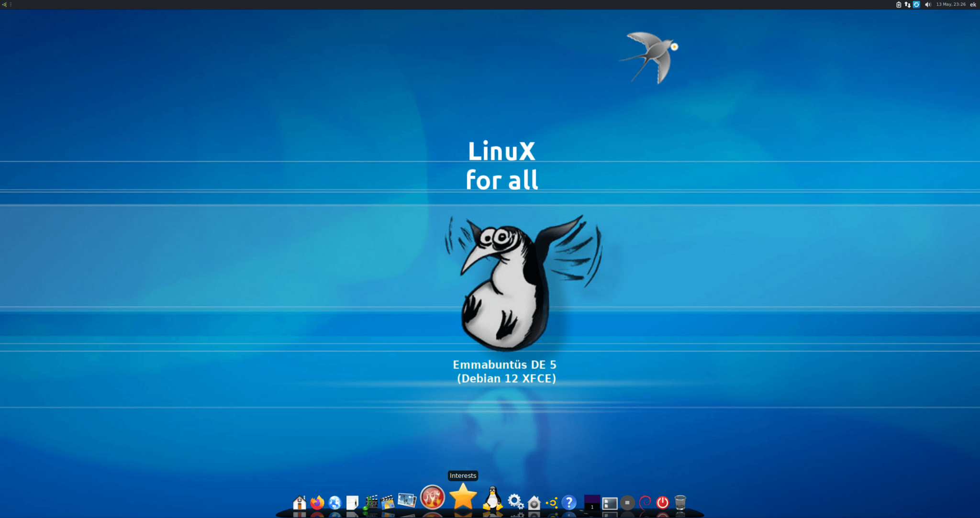Image resolution: width=980 pixels, height=518 pixels.
Task: Toggle the speaker volume in the system tray
Action: click(x=928, y=5)
